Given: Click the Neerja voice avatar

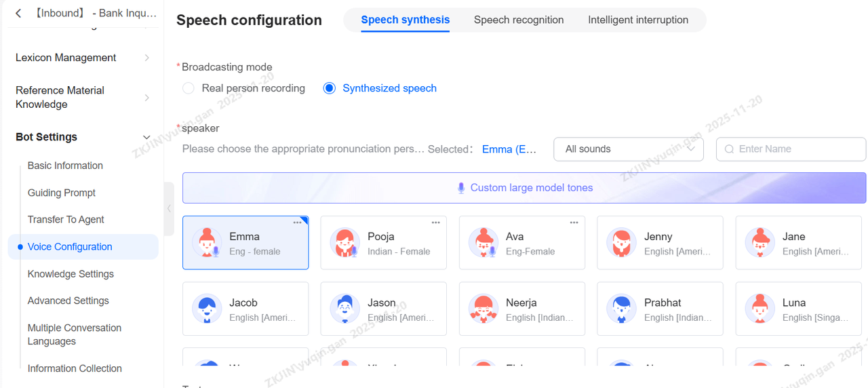Looking at the screenshot, I should 483,309.
